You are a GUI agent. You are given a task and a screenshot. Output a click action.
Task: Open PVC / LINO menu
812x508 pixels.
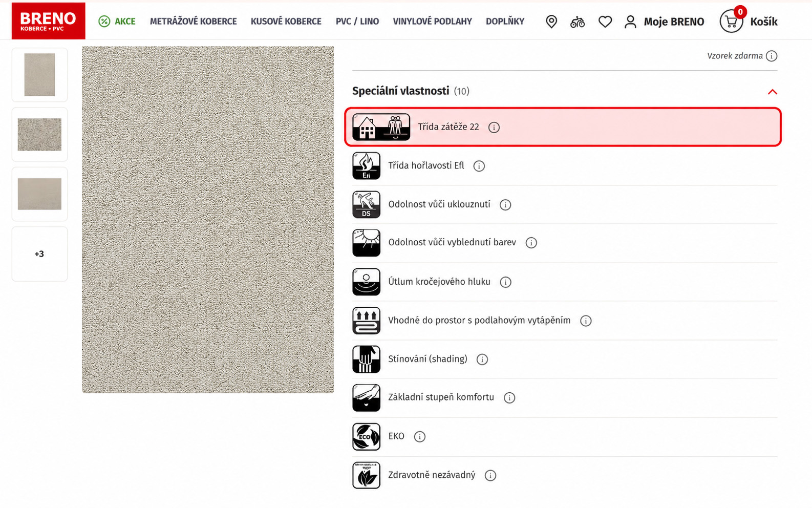click(x=357, y=22)
